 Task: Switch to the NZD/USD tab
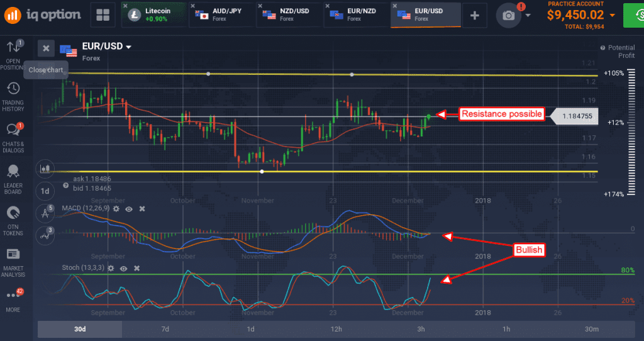pos(289,15)
